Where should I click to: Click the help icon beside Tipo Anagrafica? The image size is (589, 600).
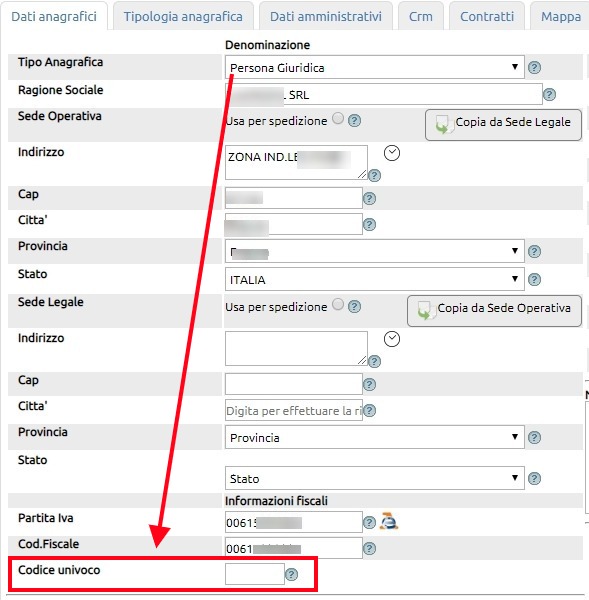(x=534, y=68)
